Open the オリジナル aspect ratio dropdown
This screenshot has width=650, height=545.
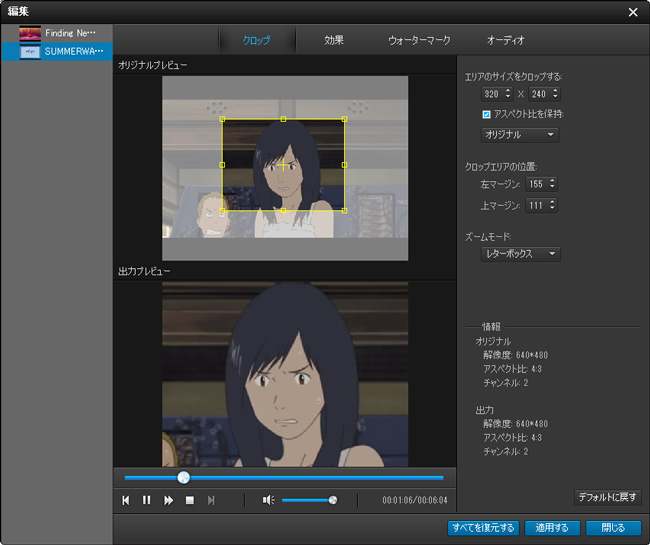(x=520, y=134)
